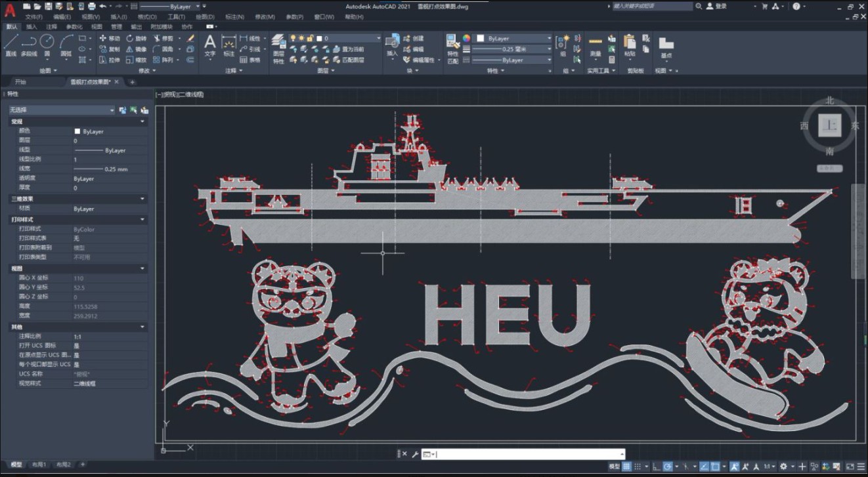Toggle the PICKADD icon in properties palette
868x477 pixels.
click(x=122, y=110)
